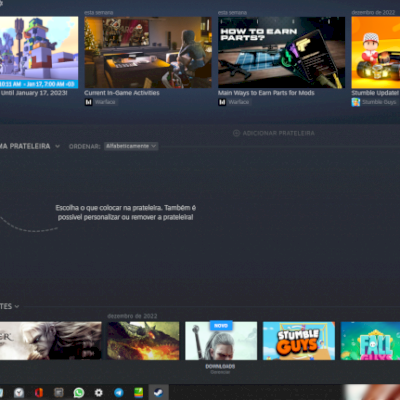Click the Warface icon under Main Ways to Earn Parts
The image size is (400, 400).
pyautogui.click(x=222, y=102)
